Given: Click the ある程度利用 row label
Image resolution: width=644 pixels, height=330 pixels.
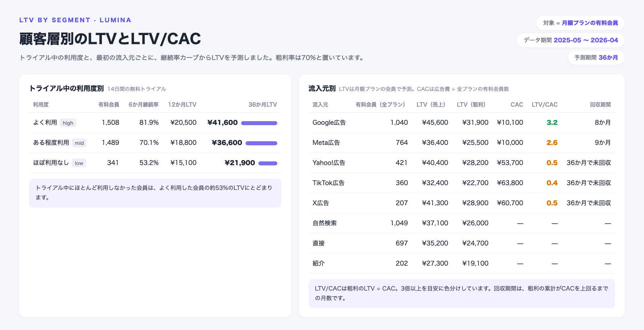Looking at the screenshot, I should [51, 142].
